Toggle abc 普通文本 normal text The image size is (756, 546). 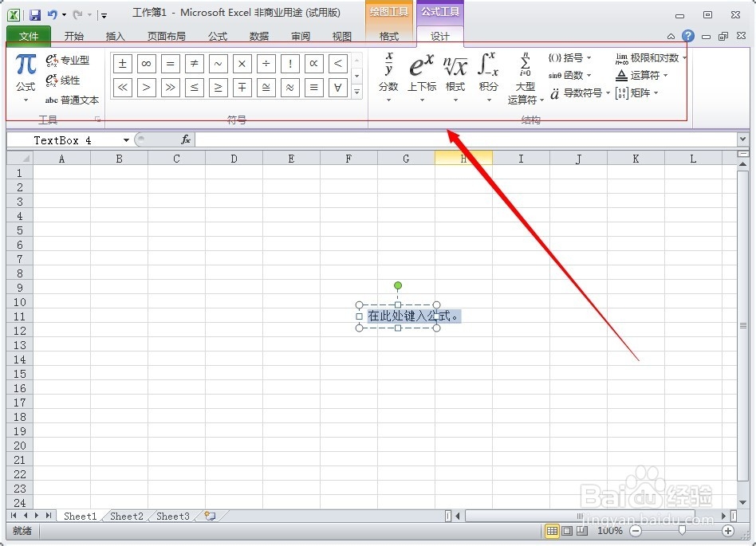coord(72,100)
